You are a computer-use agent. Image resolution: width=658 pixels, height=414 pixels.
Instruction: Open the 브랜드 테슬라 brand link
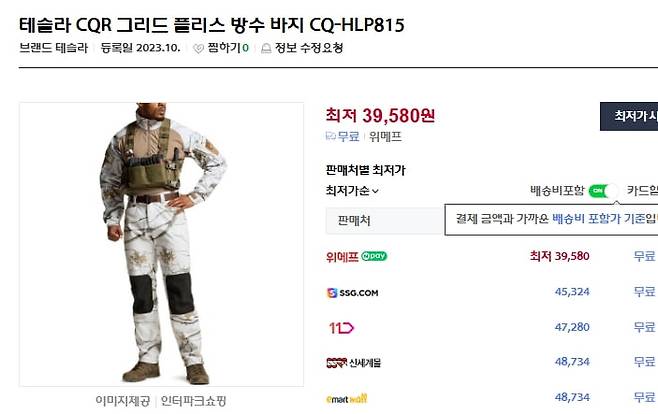53,48
